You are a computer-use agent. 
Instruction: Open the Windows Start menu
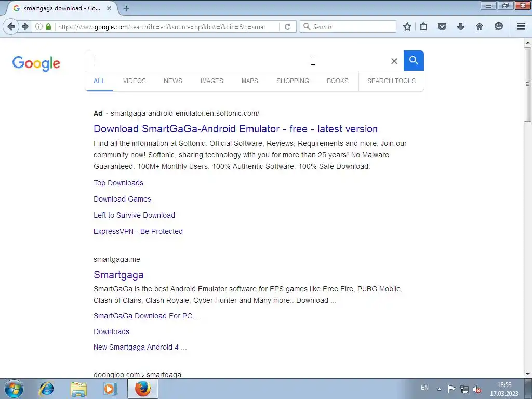(x=14, y=389)
